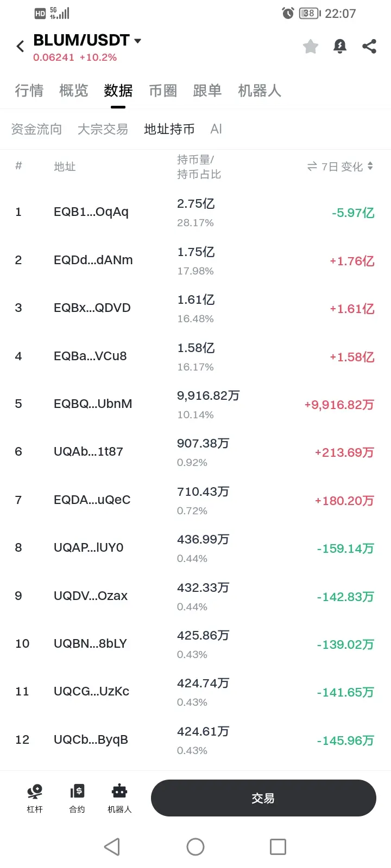Sort by the 7日 变化 arrows

(370, 166)
